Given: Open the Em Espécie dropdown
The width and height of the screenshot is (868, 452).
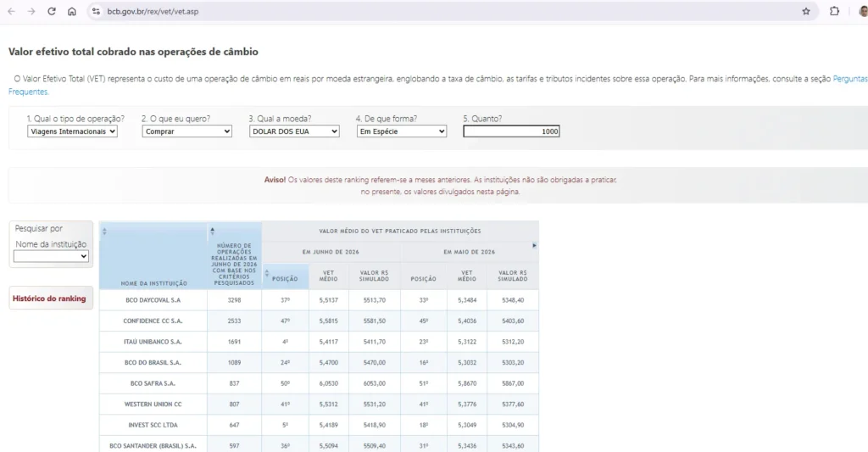Looking at the screenshot, I should pyautogui.click(x=402, y=131).
